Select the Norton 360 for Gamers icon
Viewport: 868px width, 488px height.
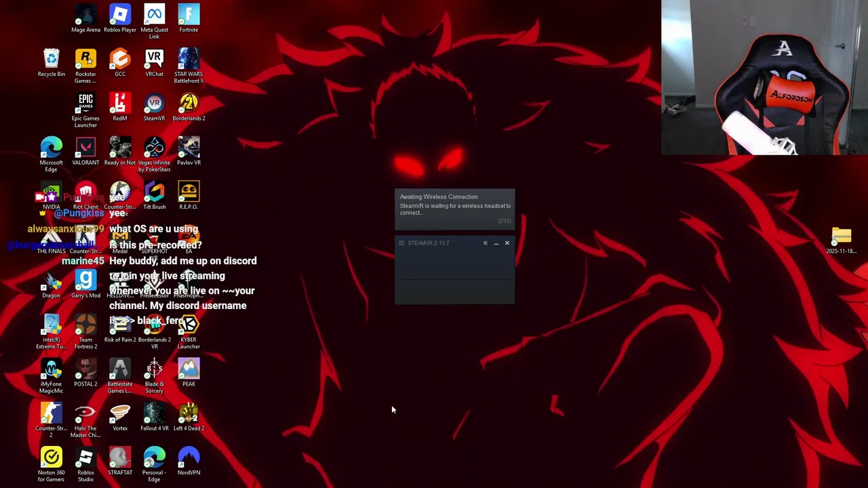click(x=52, y=464)
